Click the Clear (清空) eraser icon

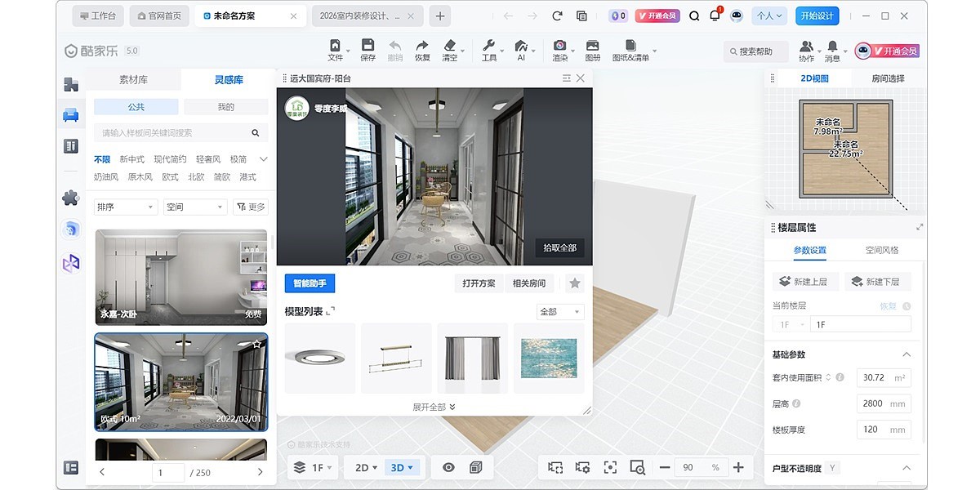449,50
